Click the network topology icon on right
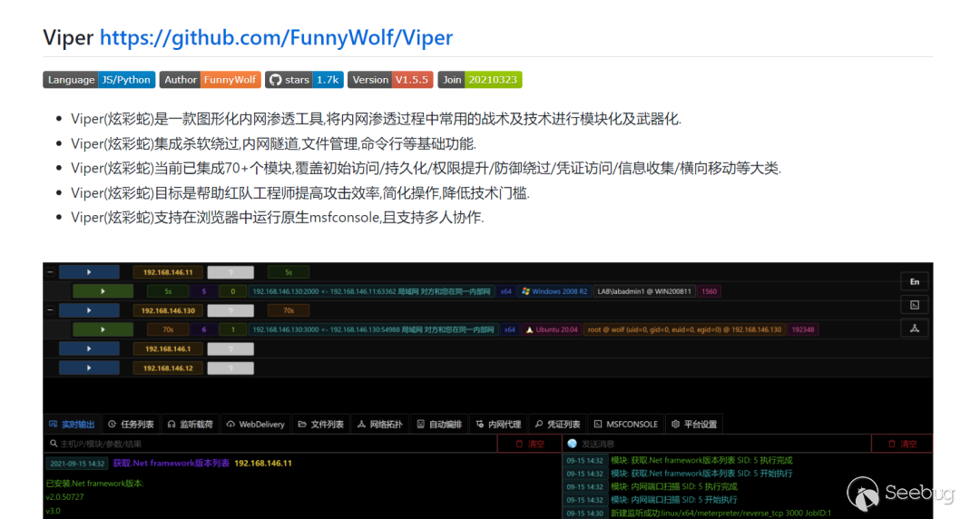 [915, 328]
